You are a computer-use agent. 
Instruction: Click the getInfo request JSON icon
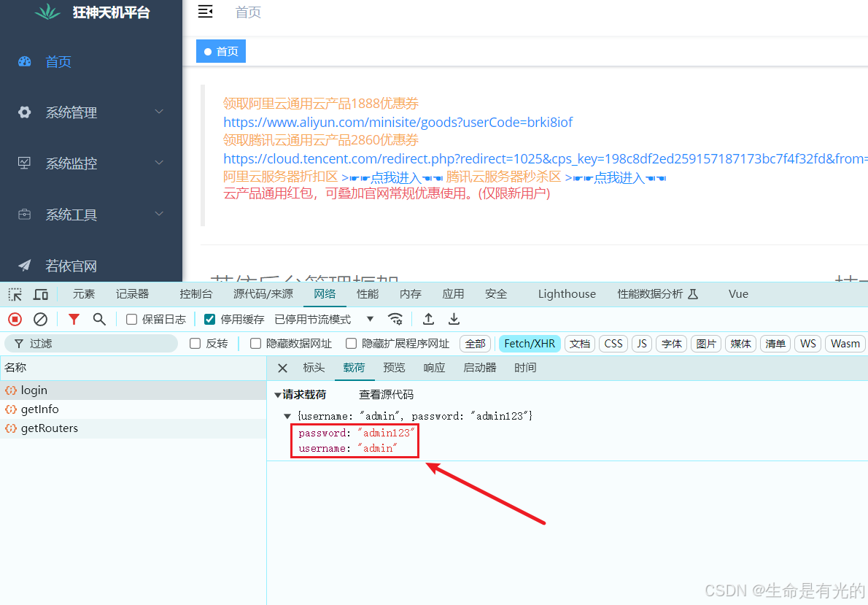(x=10, y=409)
